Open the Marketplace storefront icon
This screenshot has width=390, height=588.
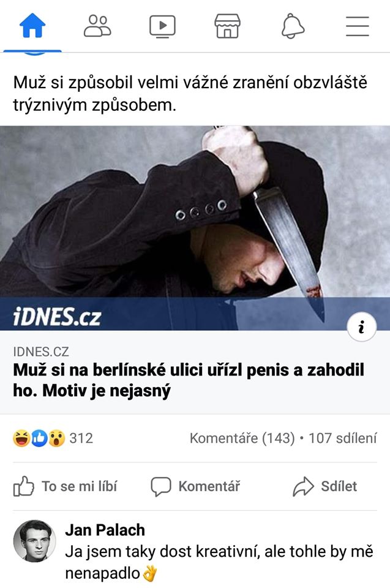pos(227,26)
